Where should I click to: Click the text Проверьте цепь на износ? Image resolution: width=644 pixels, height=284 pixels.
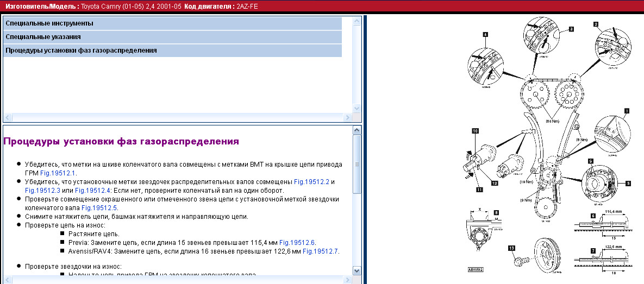tap(65, 225)
